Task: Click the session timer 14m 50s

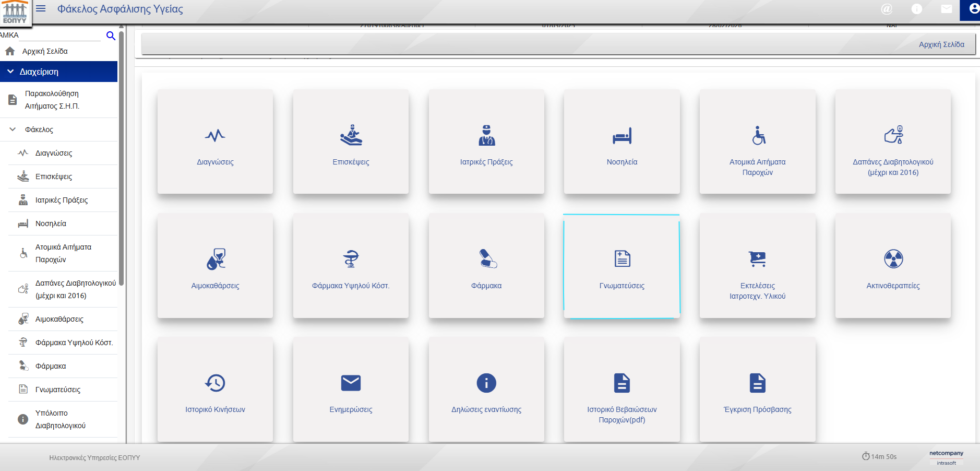Action: point(879,456)
